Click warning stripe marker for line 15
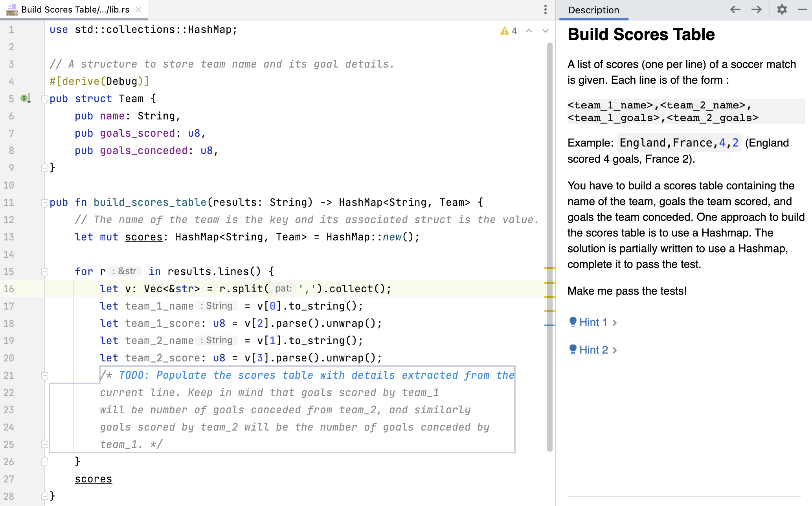 coord(549,268)
